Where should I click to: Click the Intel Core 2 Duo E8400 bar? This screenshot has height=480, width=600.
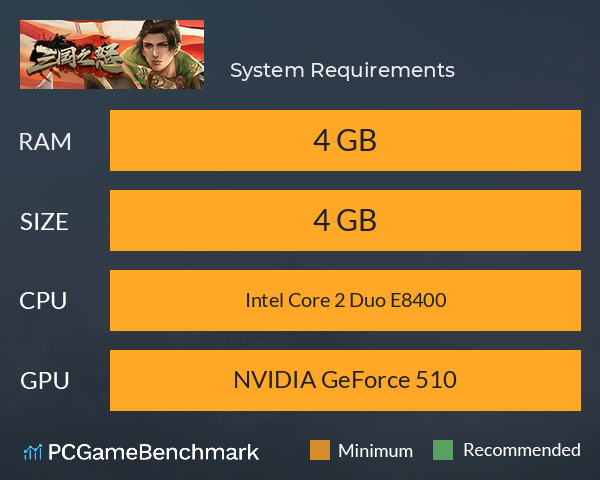(x=345, y=300)
